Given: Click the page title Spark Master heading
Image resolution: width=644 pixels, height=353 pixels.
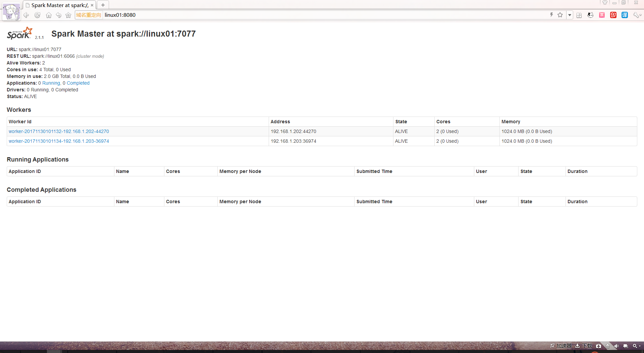Looking at the screenshot, I should point(123,34).
